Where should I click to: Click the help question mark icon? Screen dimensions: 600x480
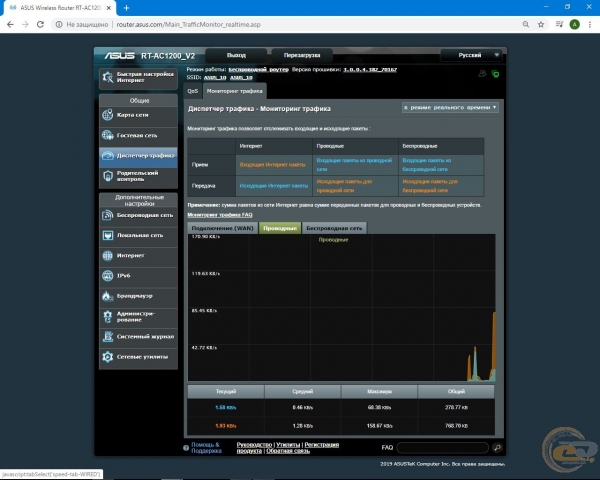[186, 447]
